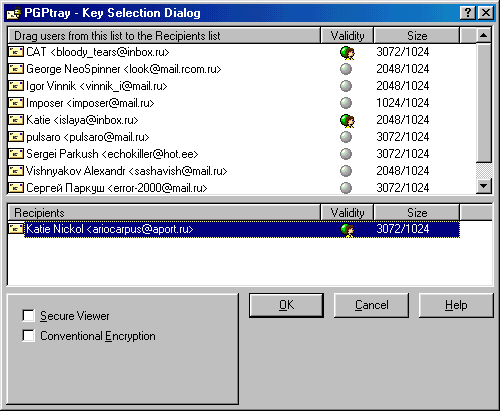Viewport: 500px width, 411px height.
Task: Select Sergei Parkush <echokiller@hot.ee> entry
Action: tap(112, 154)
